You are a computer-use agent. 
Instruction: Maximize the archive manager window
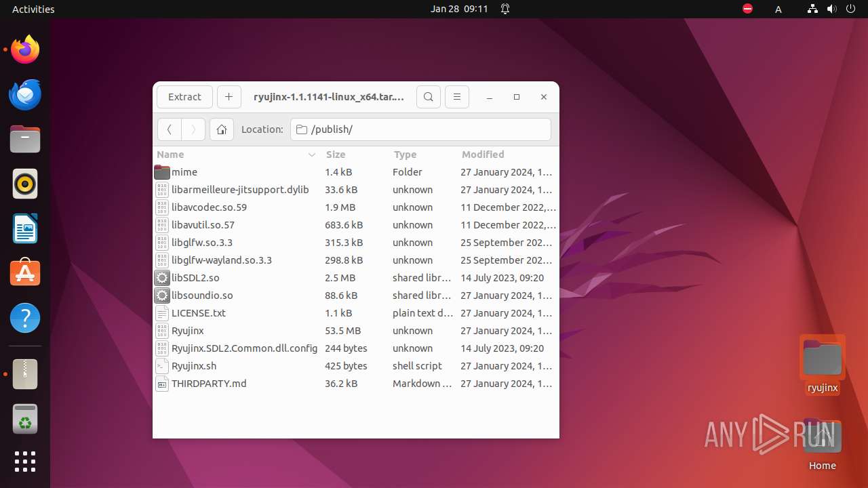517,97
